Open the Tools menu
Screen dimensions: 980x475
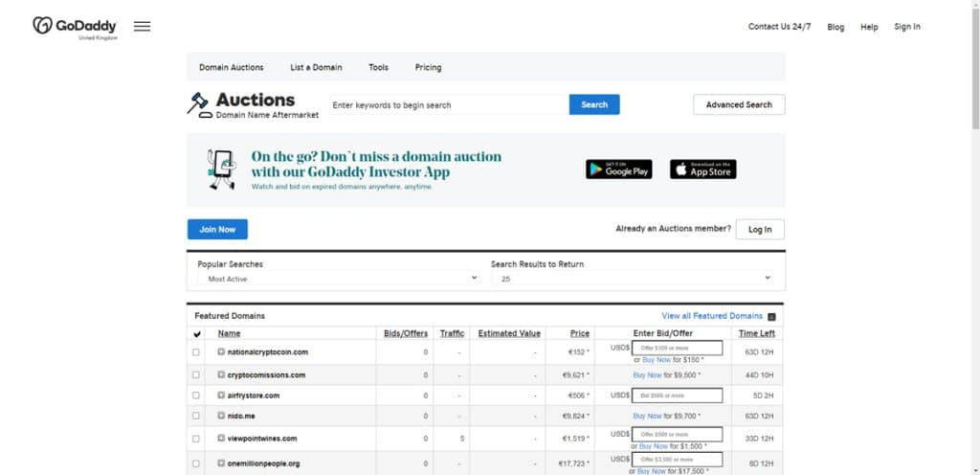coord(378,67)
